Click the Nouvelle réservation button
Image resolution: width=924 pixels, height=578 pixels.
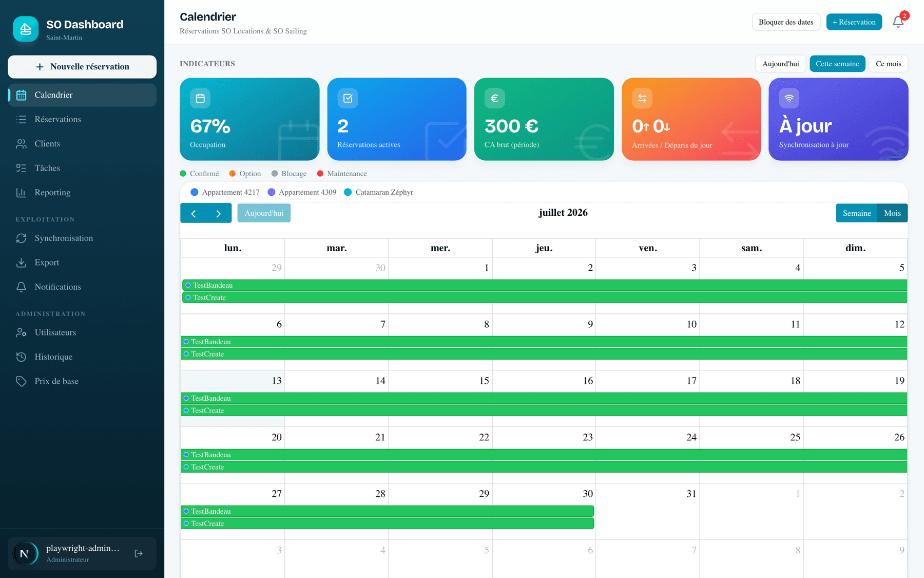click(x=82, y=67)
